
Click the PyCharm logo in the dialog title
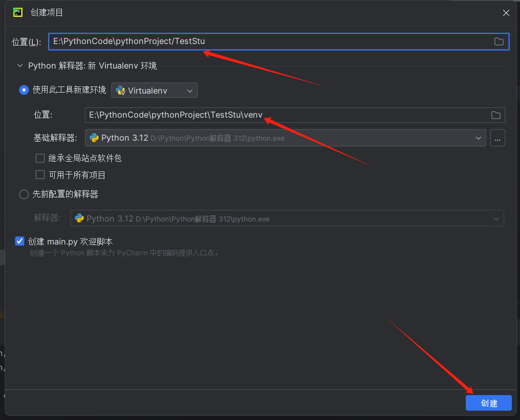[17, 12]
